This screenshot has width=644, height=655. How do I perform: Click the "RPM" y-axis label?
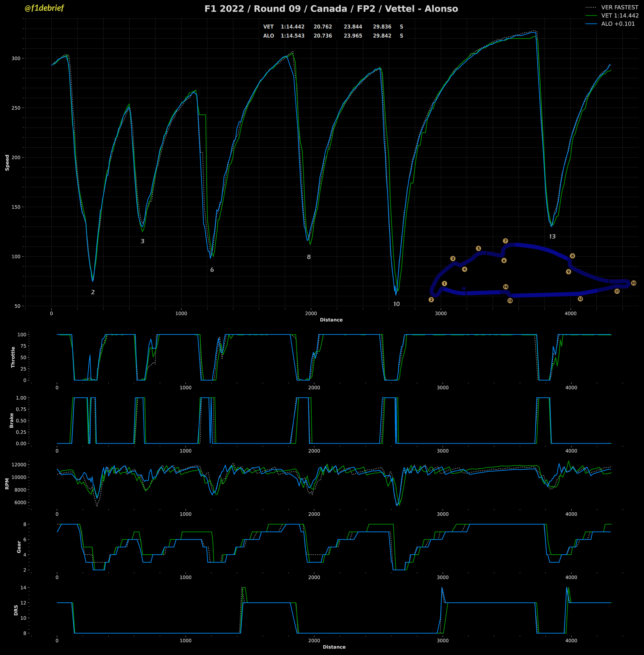coord(7,484)
